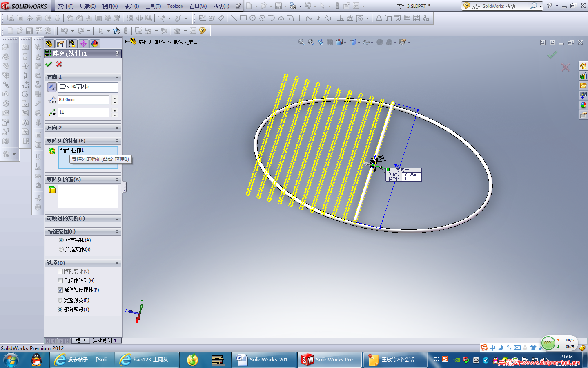Collapse the 方向 1 section

(x=117, y=77)
